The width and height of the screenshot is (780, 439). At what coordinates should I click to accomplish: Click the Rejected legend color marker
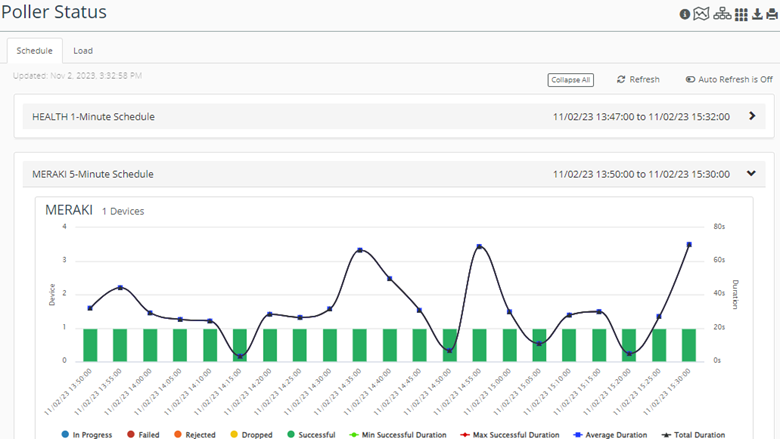point(177,435)
